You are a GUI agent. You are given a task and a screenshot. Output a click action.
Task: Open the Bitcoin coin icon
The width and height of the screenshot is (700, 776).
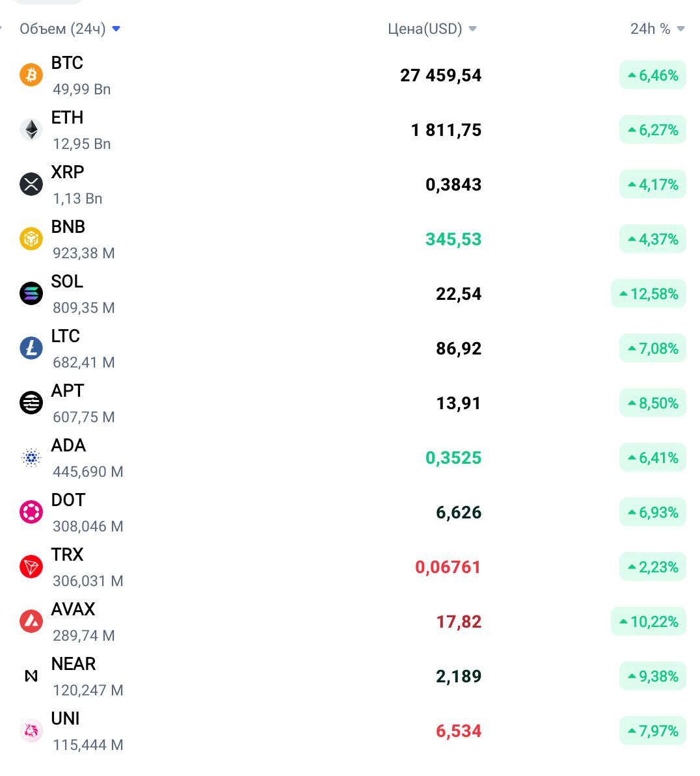[x=31, y=75]
